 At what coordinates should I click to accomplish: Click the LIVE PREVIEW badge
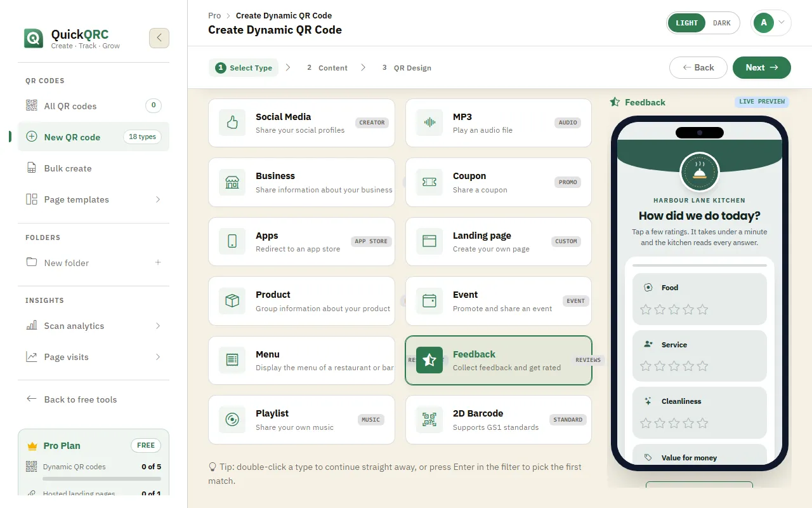click(x=762, y=102)
